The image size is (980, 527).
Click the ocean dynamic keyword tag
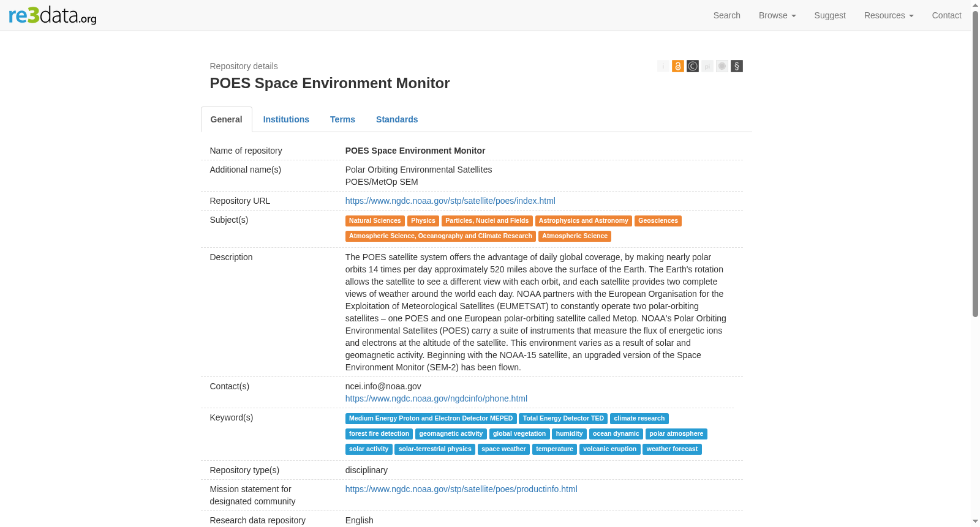[x=616, y=434]
